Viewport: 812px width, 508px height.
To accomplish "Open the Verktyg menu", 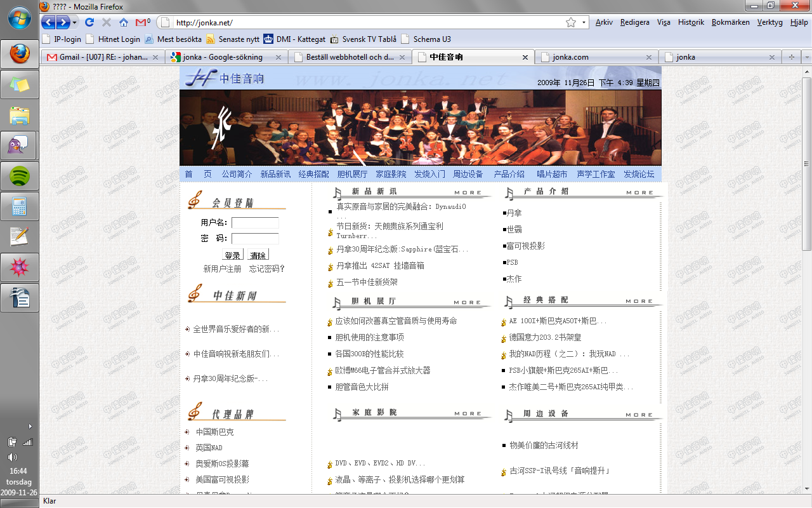I will click(x=769, y=22).
